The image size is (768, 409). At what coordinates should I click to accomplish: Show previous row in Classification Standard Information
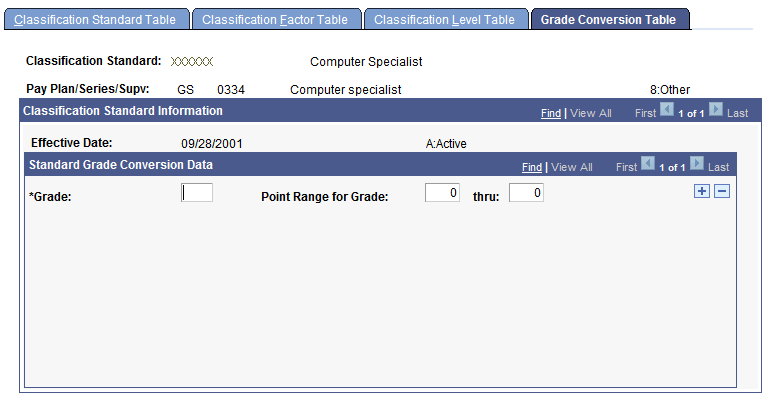pyautogui.click(x=667, y=109)
